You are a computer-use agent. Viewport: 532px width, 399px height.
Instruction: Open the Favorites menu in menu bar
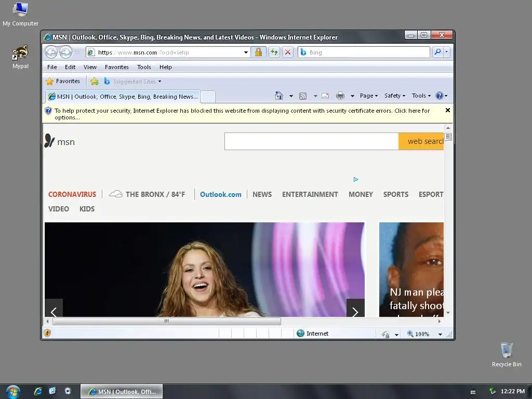(117, 67)
